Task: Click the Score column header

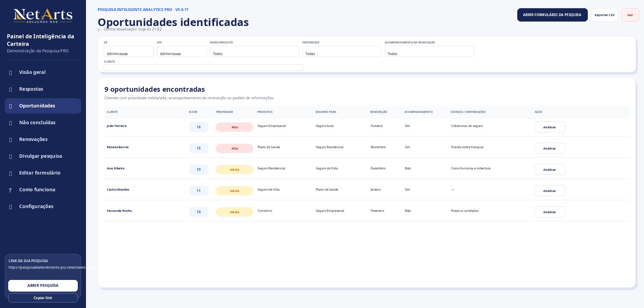Action: [193, 112]
